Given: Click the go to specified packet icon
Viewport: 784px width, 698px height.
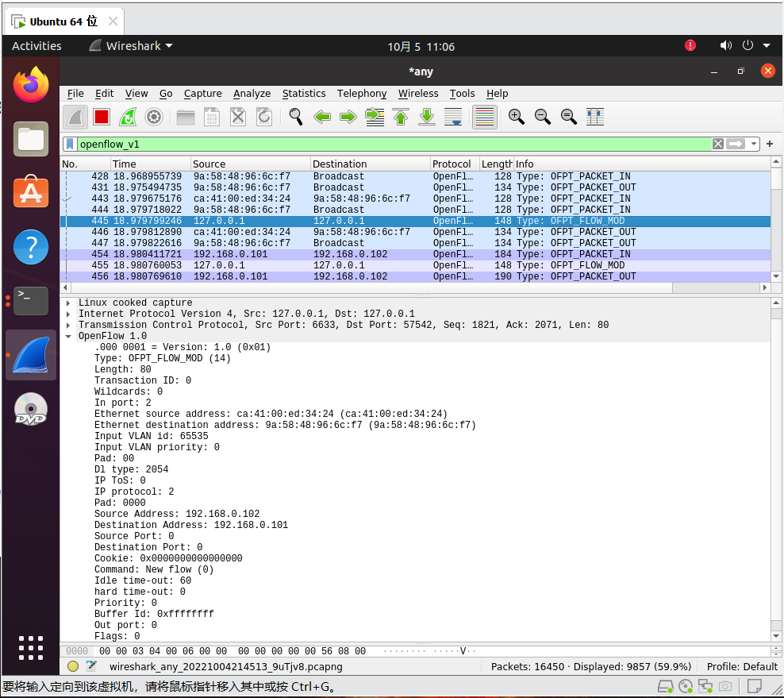Looking at the screenshot, I should (x=375, y=117).
